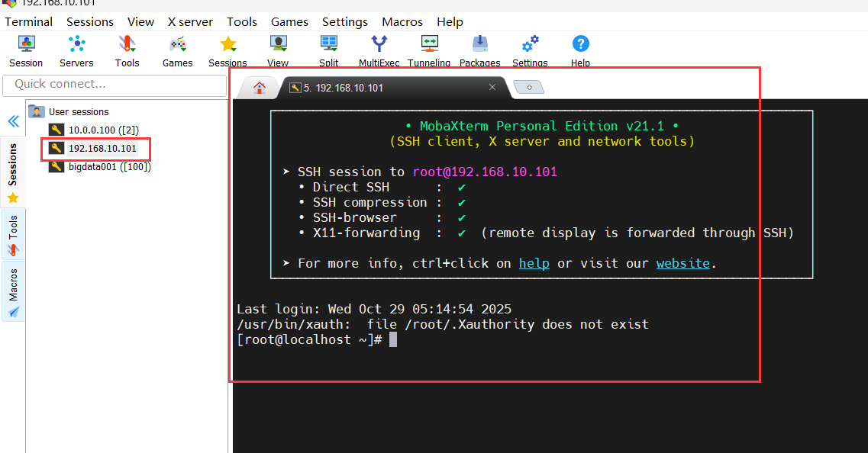Click the new tab plus button

coord(528,88)
